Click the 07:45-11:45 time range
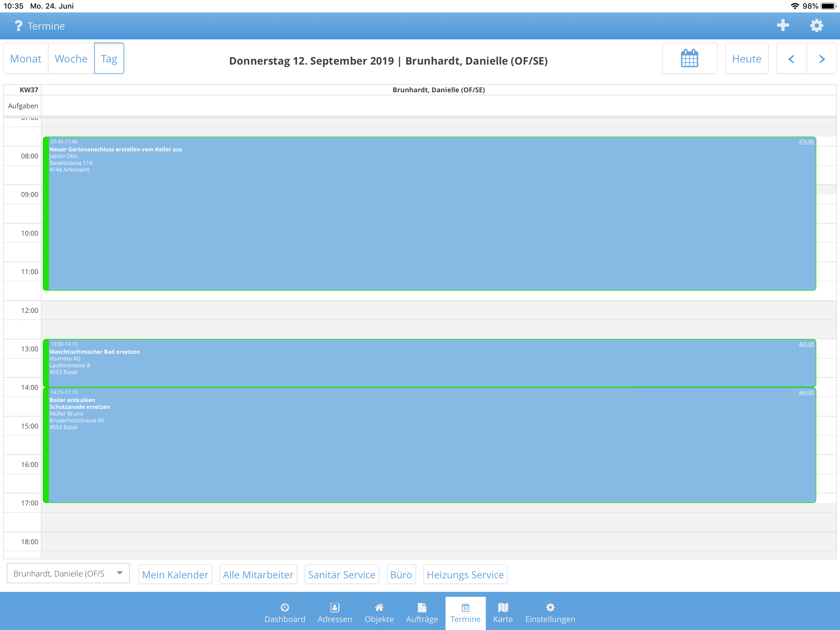 click(x=64, y=142)
